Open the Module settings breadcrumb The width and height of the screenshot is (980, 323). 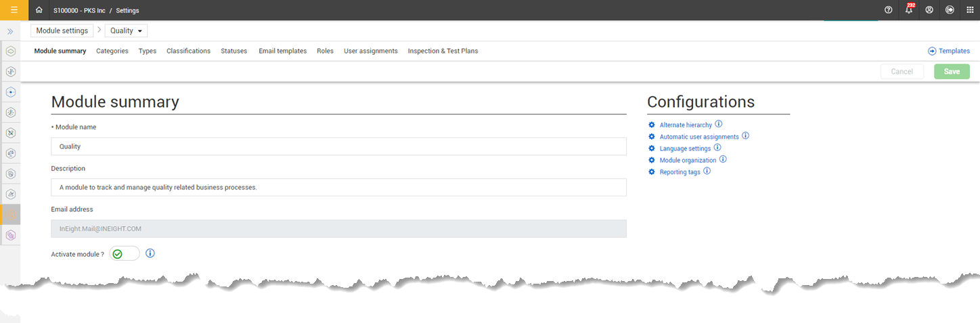click(x=62, y=30)
